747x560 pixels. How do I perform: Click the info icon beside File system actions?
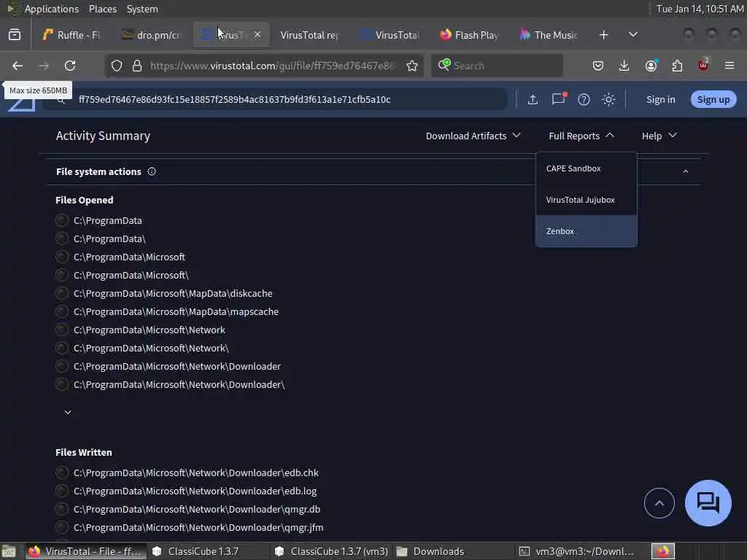152,171
